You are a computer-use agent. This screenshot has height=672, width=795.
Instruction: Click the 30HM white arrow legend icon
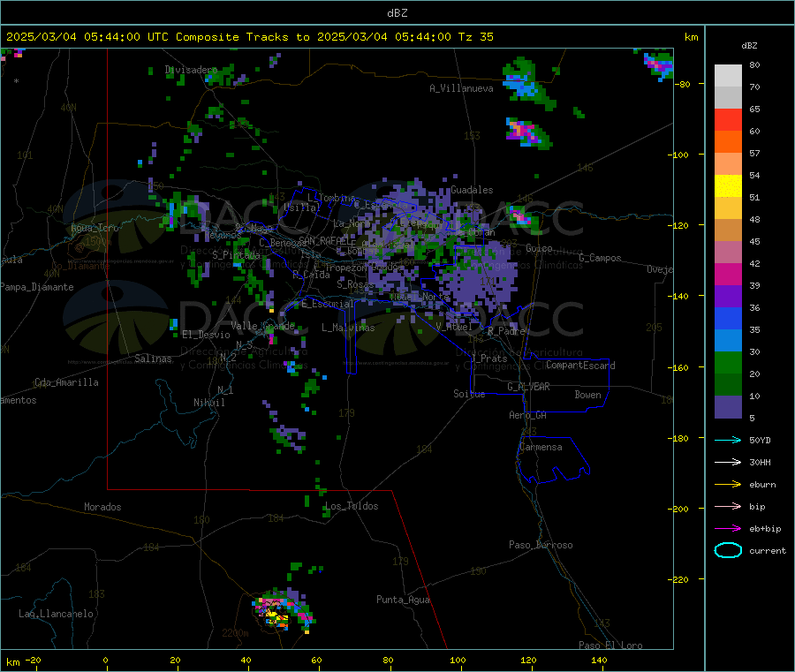coord(728,462)
